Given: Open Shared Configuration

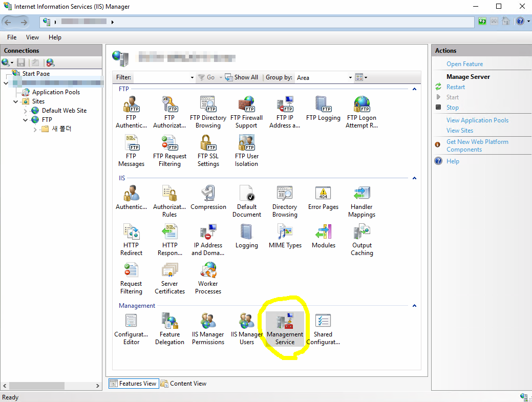Looking at the screenshot, I should pos(323,329).
